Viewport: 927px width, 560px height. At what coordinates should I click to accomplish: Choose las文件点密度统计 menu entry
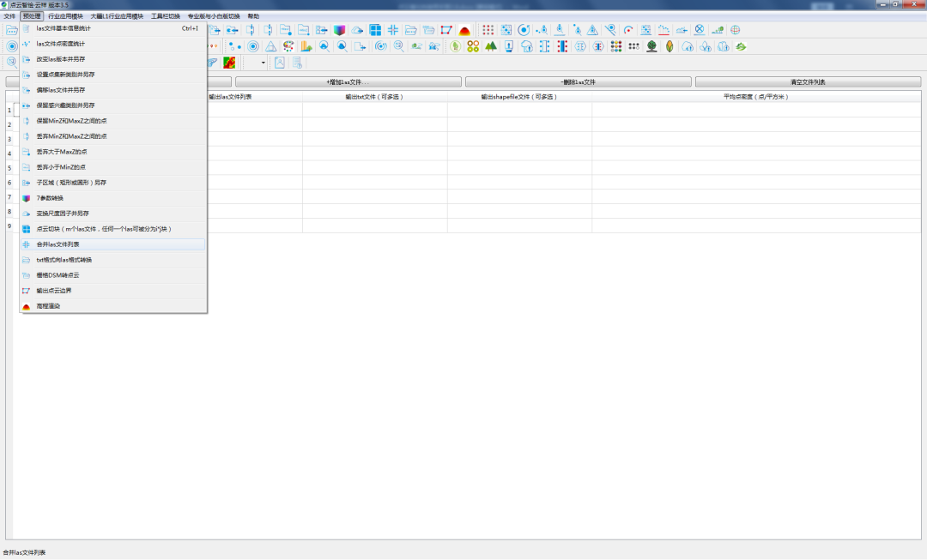(x=113, y=44)
